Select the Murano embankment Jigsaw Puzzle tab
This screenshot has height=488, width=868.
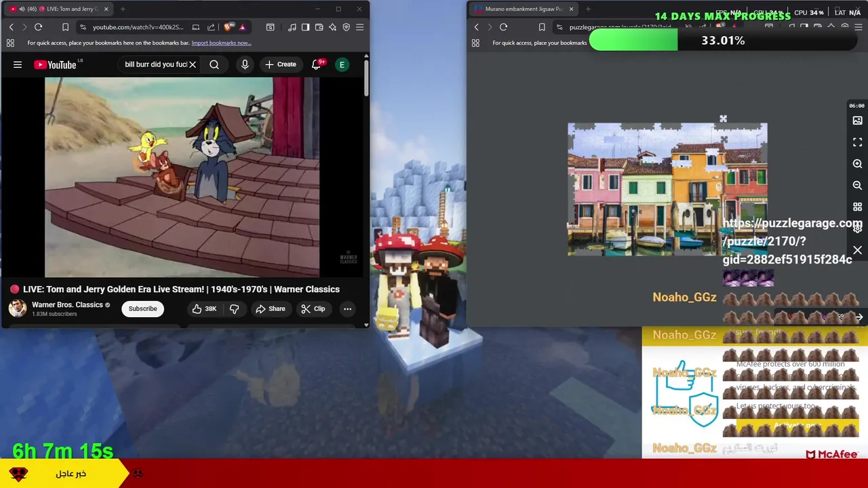(x=524, y=9)
